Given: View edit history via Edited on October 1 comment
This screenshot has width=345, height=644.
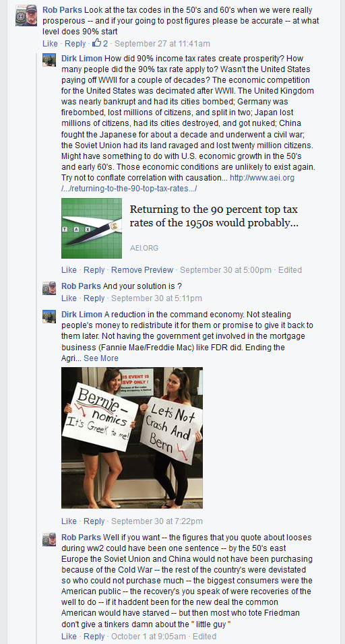Looking at the screenshot, I should pos(204,636).
